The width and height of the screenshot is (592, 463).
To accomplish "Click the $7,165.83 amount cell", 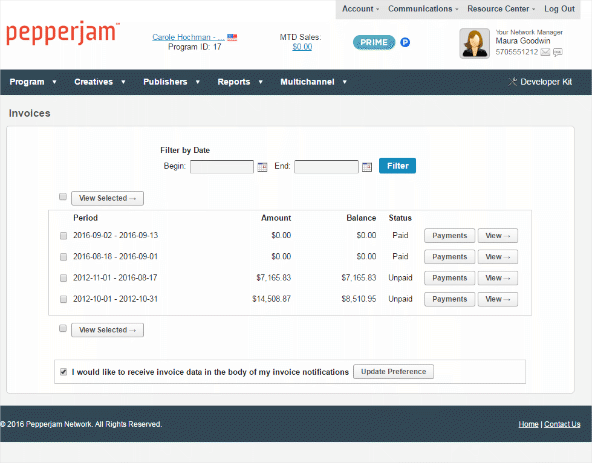I will pyautogui.click(x=274, y=278).
